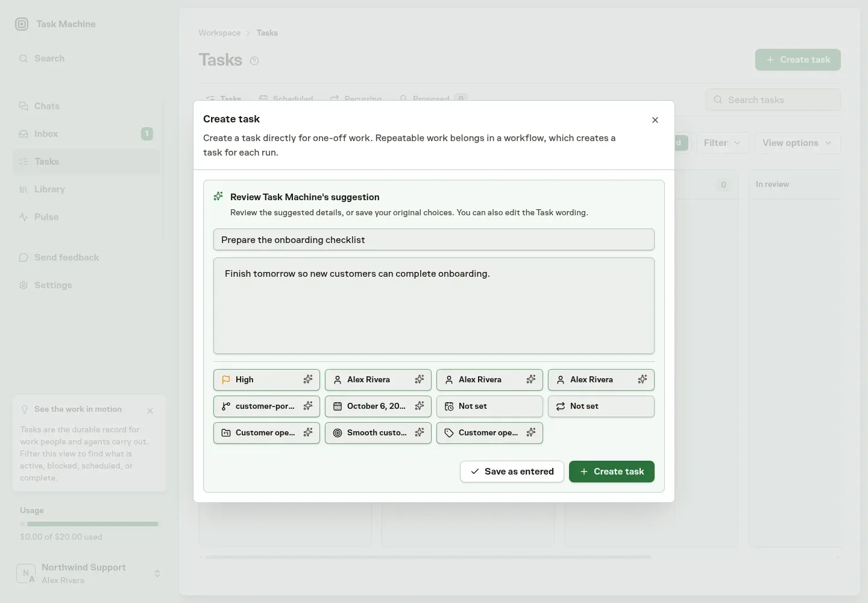Click the sparkle icon in the tag Customer ope... chip

point(531,432)
